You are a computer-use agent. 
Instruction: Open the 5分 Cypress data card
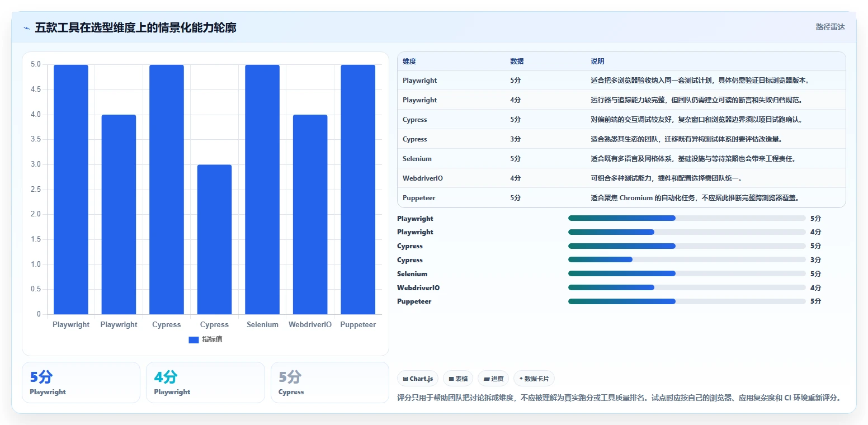[330, 382]
